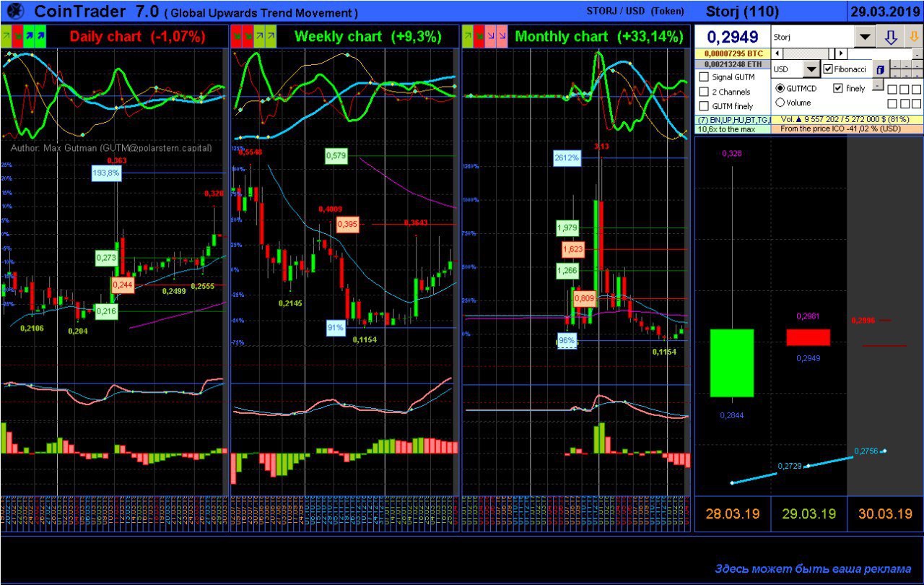The width and height of the screenshot is (924, 585).
Task: Click the 10,6x to the max label
Action: [733, 129]
